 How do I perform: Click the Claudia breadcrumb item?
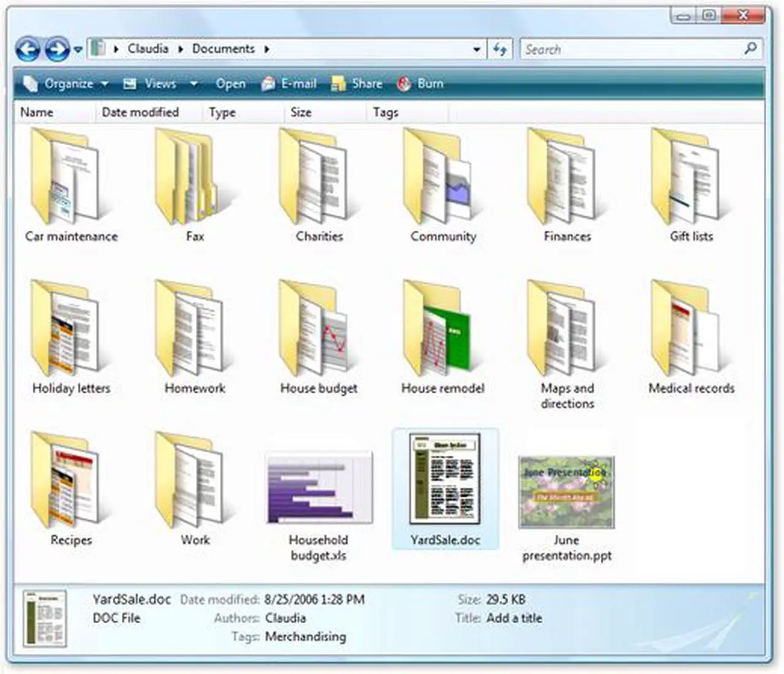pos(148,48)
